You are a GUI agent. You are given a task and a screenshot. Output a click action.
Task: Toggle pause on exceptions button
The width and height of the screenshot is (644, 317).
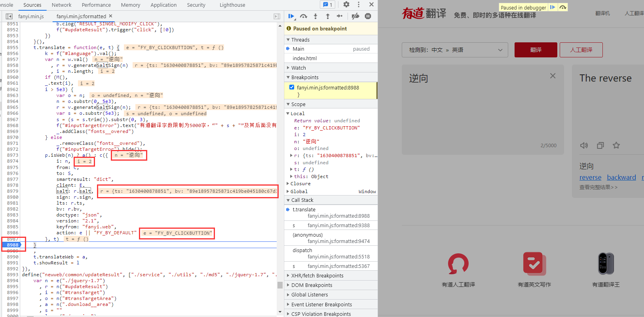coord(368,16)
